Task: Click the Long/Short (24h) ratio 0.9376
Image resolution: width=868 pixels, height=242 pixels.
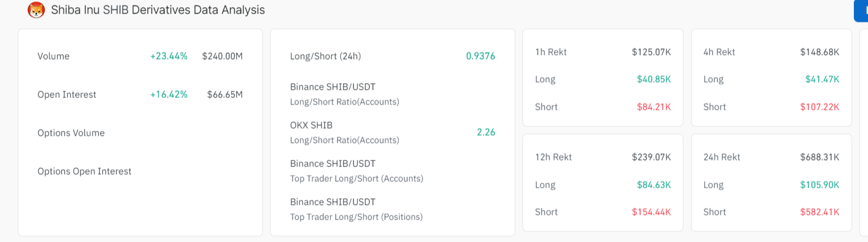Action: [x=481, y=56]
